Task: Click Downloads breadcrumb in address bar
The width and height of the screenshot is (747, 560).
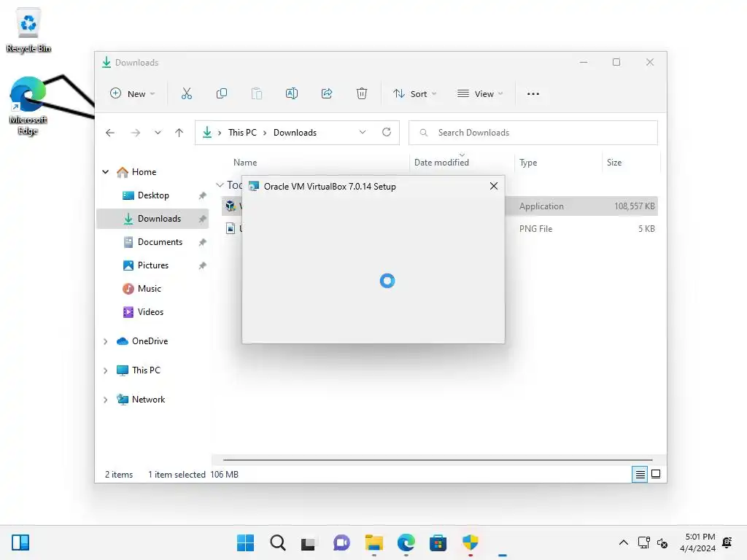Action: [295, 133]
